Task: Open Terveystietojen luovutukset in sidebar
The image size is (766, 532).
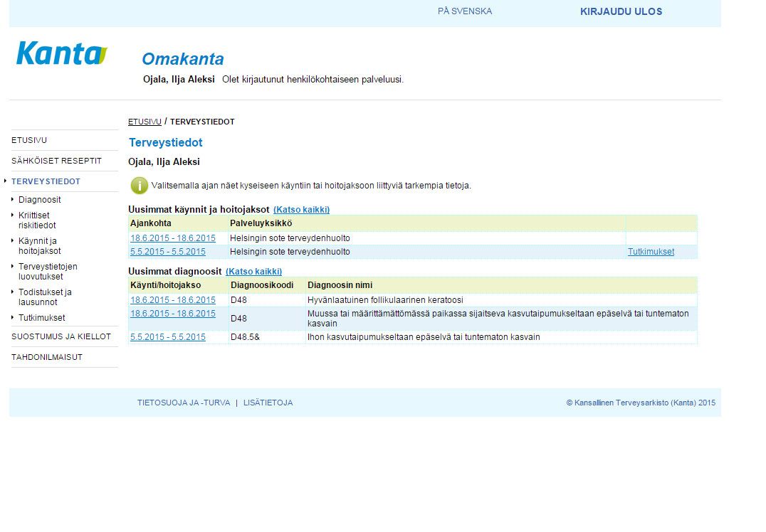Action: pos(48,272)
